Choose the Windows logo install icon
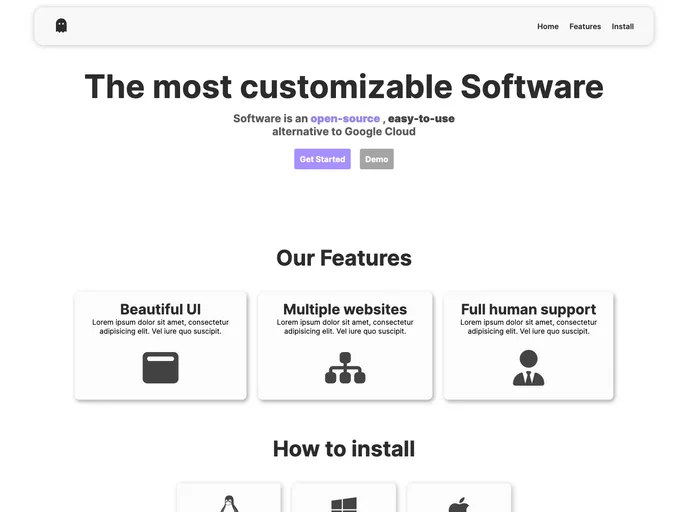Screen dimensions: 688x512 [x=344, y=504]
